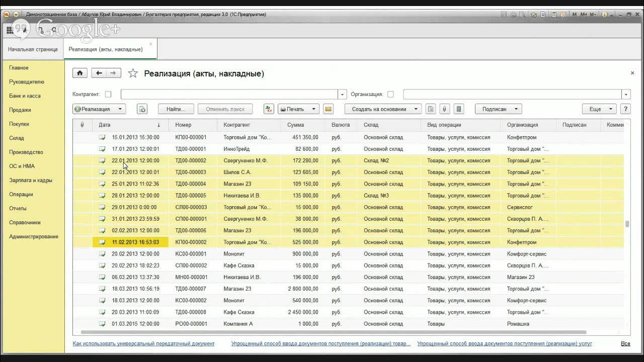The image size is (644, 362).
Task: Click the vertical scrollbar thumb of the list
Action: (x=627, y=224)
